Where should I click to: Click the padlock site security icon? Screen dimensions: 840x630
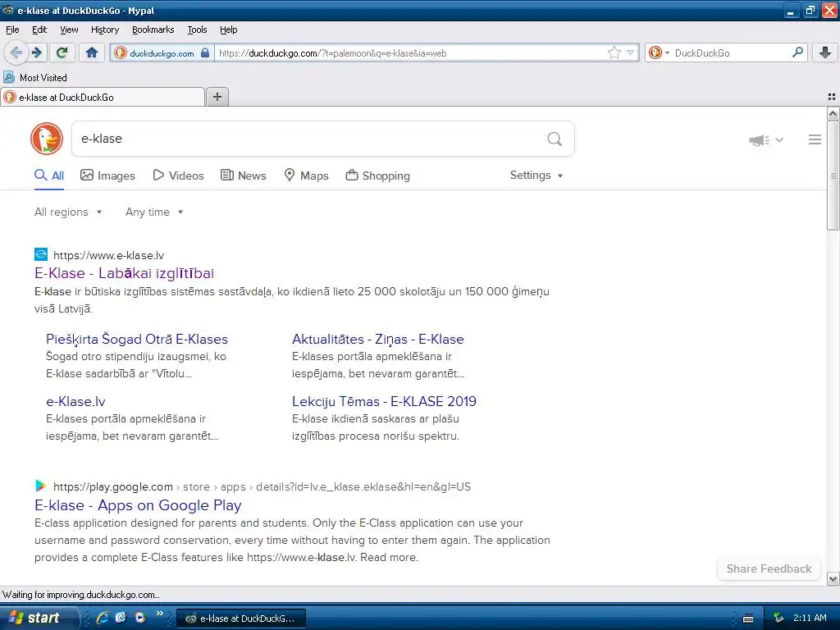[x=204, y=52]
